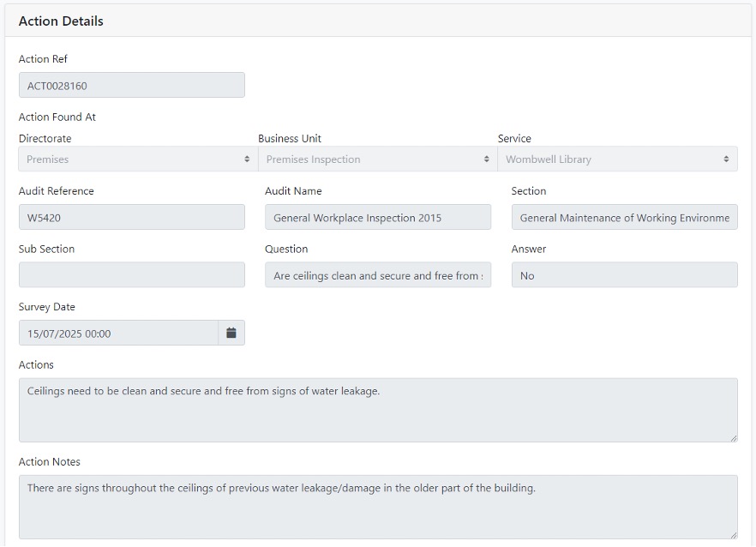Click the Survey Date text input
Image resolution: width=756 pixels, height=547 pixels.
coord(118,334)
